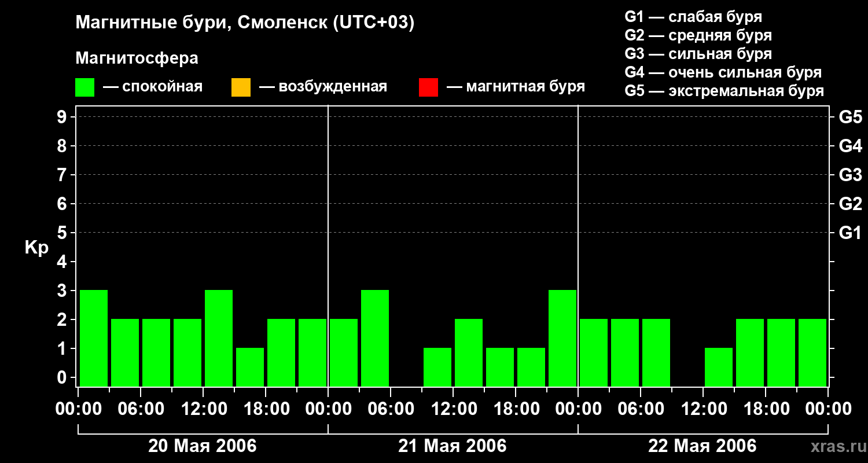The width and height of the screenshot is (868, 463).
Task: Click the '18:00' time label of 21 May
Action: [516, 409]
